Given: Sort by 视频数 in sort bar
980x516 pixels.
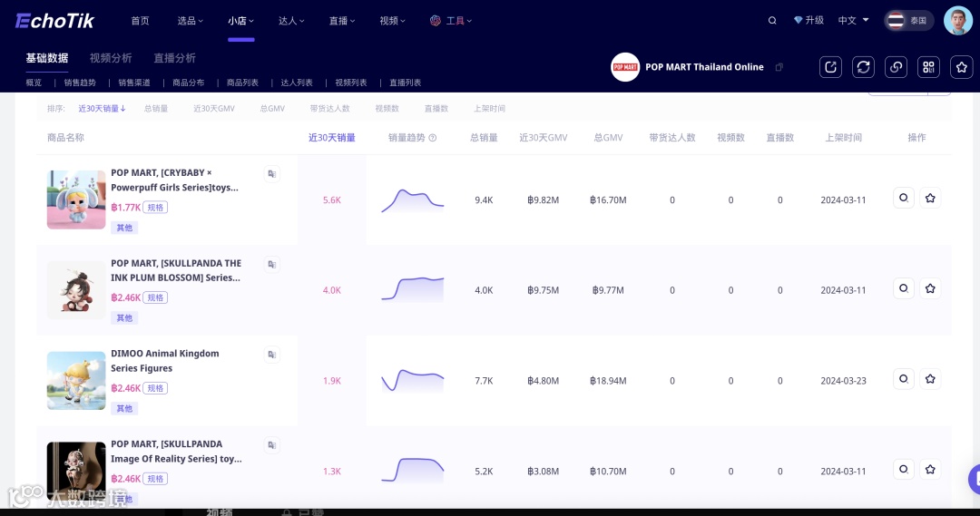Looking at the screenshot, I should [387, 109].
